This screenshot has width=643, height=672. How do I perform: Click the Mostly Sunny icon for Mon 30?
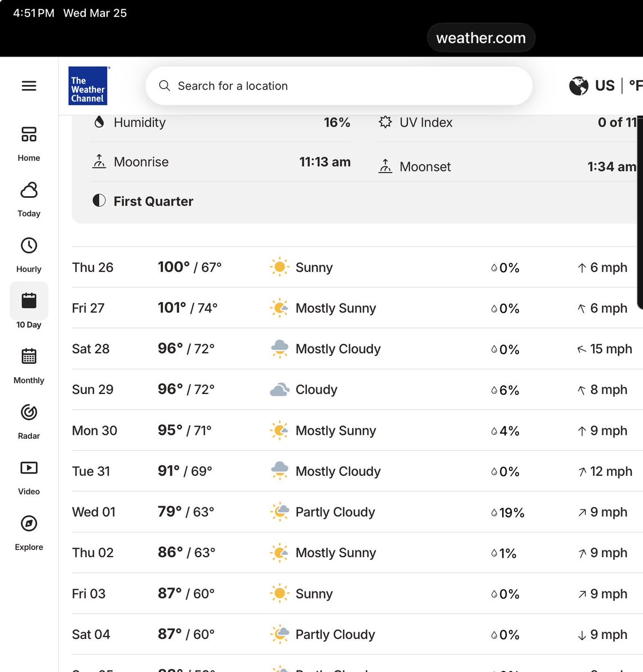280,430
